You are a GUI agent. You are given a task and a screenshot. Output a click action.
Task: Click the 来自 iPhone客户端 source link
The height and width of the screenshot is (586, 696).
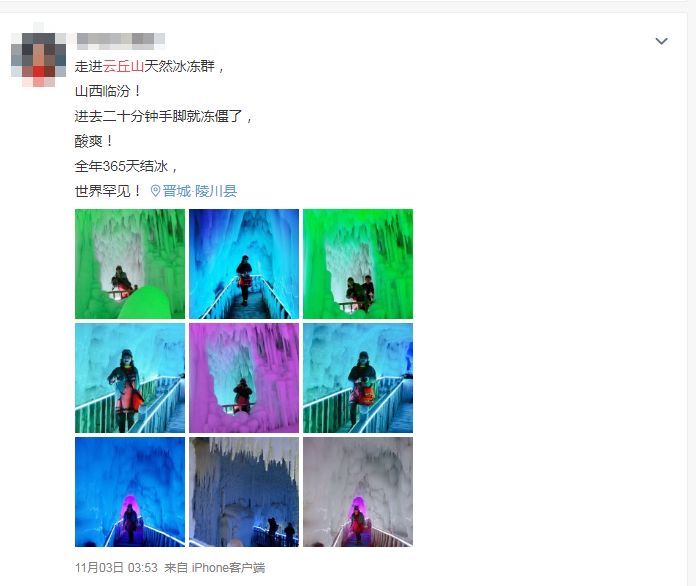[215, 568]
